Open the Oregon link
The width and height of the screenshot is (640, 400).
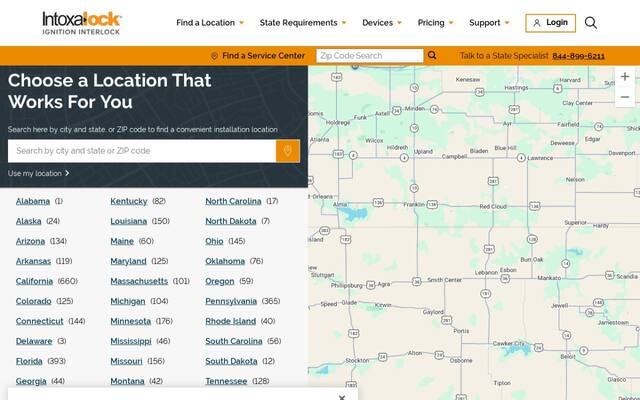[220, 281]
